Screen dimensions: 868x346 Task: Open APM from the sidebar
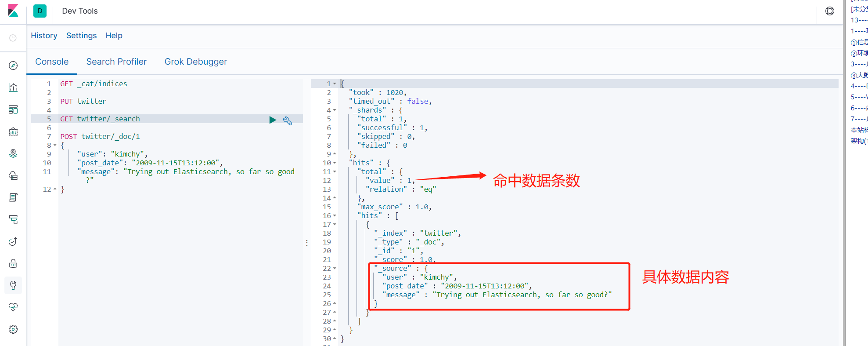tap(13, 219)
